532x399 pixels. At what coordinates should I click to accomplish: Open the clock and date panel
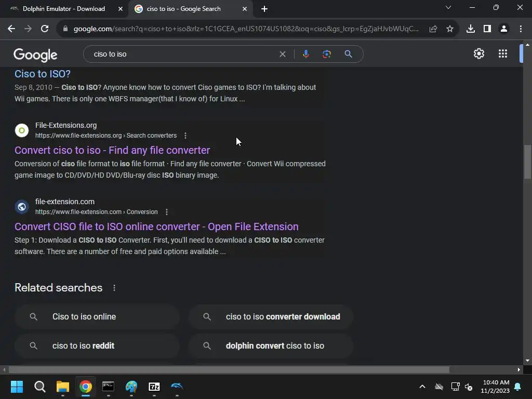[495, 387]
